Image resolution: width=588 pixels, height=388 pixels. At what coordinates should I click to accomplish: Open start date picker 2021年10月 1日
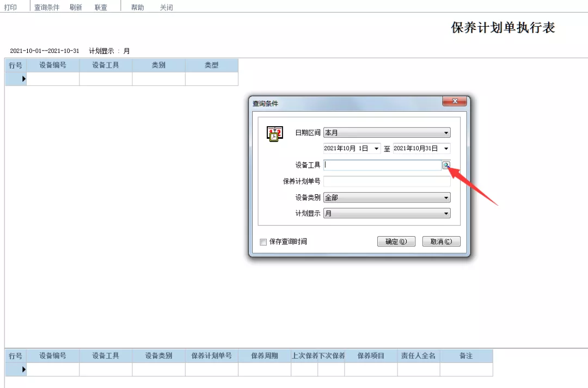[x=376, y=149]
